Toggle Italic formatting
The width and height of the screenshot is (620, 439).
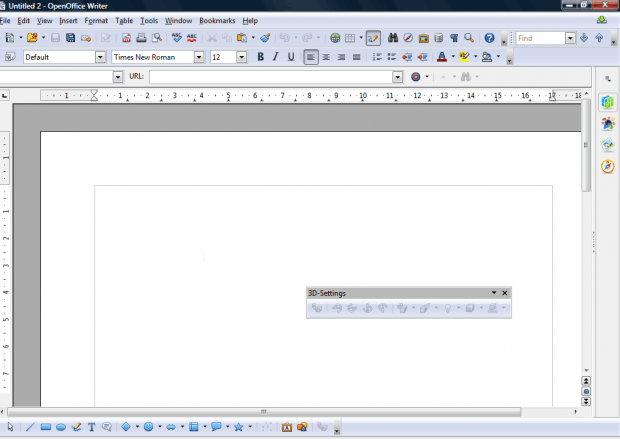[276, 57]
